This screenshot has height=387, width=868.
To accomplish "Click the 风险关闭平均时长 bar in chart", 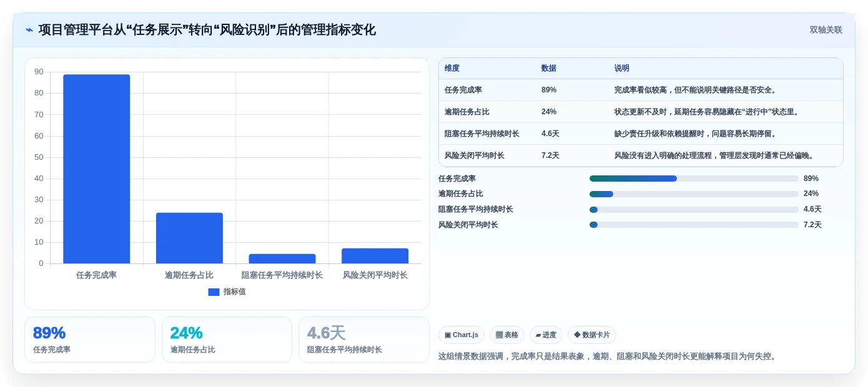I will (375, 256).
